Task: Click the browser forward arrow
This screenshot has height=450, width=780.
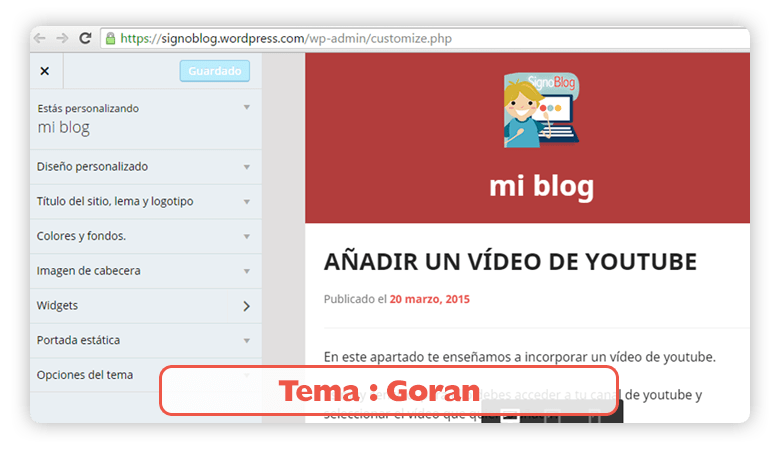Action: point(62,38)
